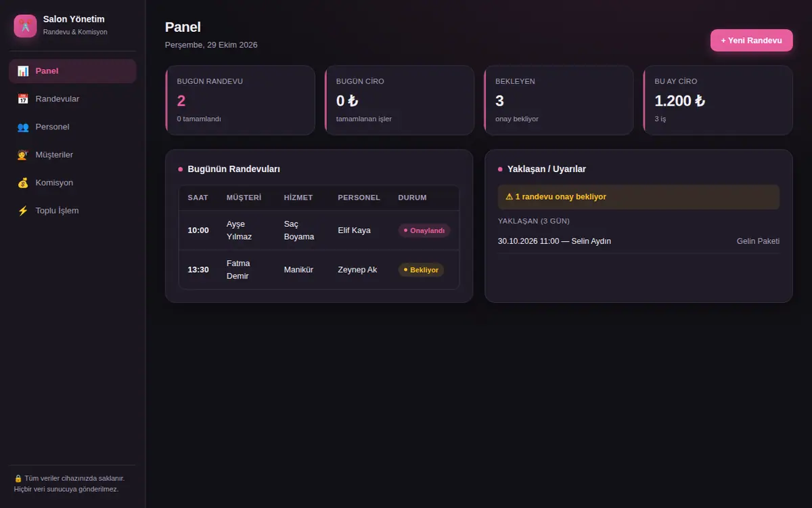Click the Müşteriler haircut icon
Viewport: 812px width, 508px height.
click(23, 154)
